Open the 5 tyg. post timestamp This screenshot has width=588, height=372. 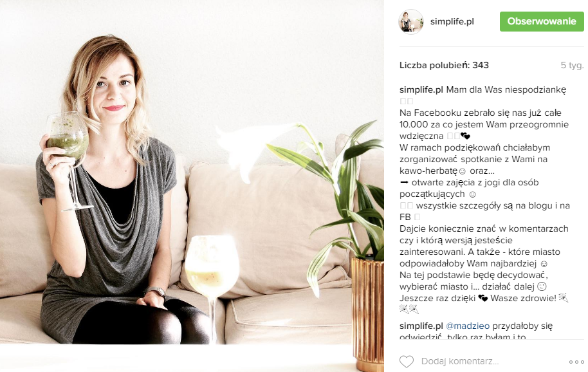(572, 65)
